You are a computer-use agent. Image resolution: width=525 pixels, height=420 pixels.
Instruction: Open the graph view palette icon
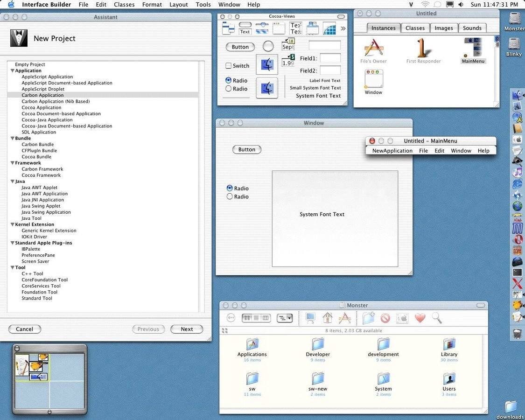[329, 28]
